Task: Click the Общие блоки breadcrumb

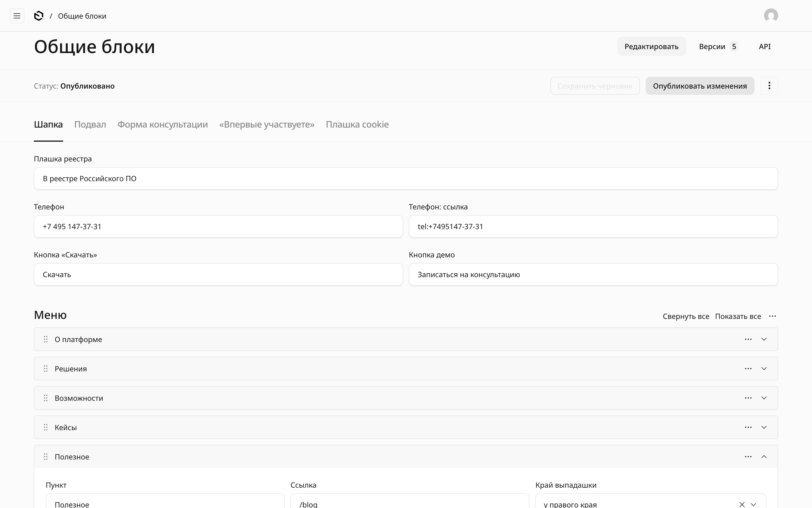Action: [x=82, y=16]
